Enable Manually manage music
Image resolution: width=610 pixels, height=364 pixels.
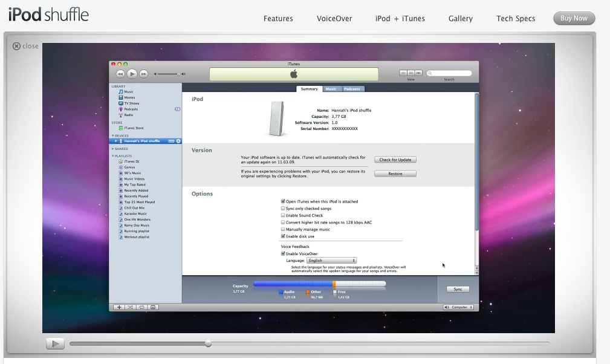283,229
